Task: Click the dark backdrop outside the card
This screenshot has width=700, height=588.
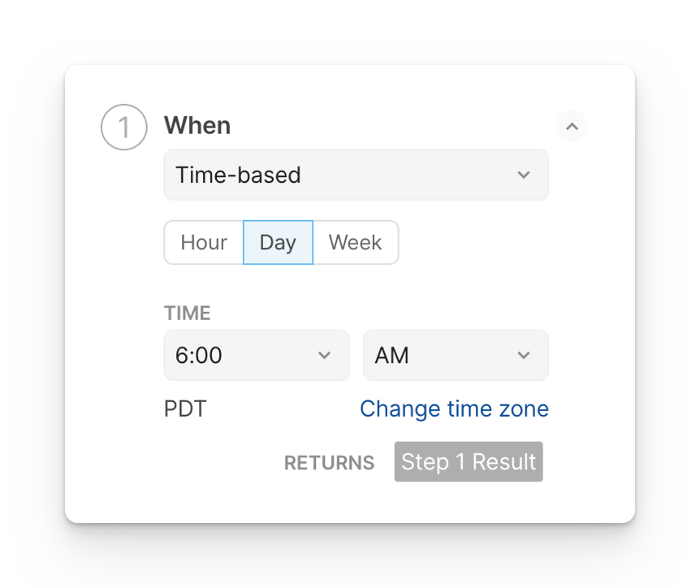Action: click(32, 292)
